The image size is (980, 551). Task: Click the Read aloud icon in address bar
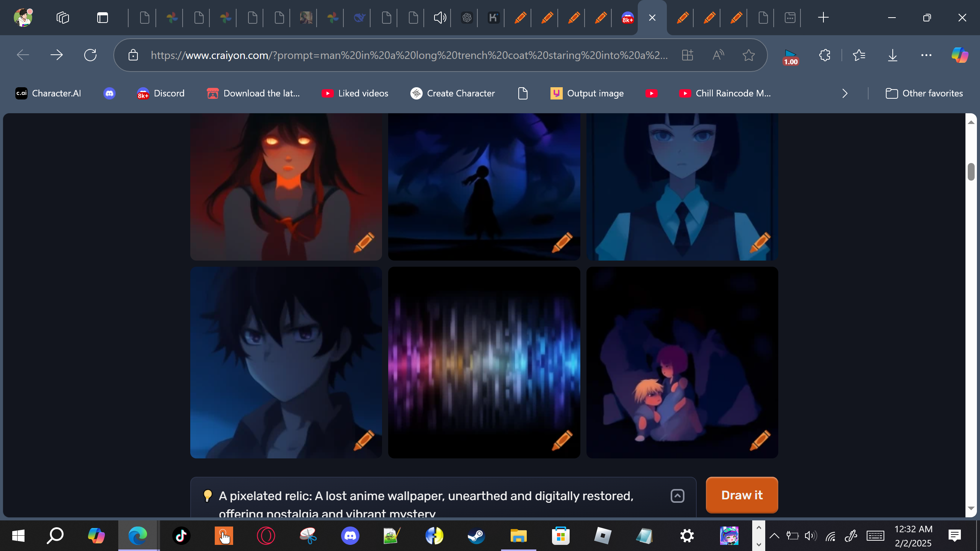(x=718, y=55)
